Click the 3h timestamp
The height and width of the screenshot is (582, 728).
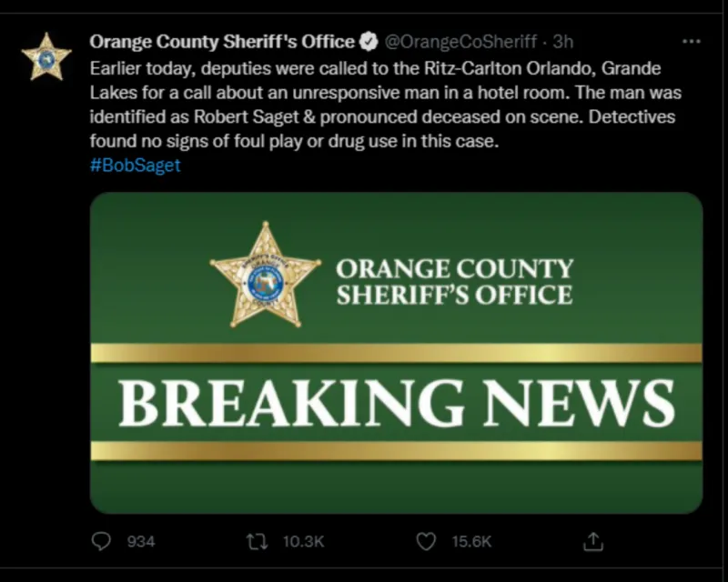point(563,42)
